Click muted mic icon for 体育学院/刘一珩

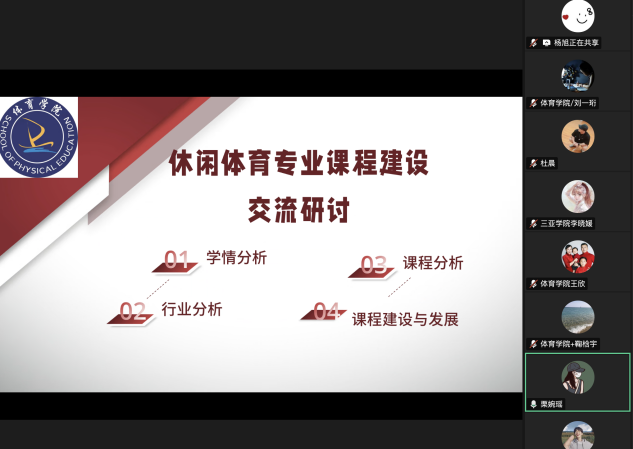point(534,103)
